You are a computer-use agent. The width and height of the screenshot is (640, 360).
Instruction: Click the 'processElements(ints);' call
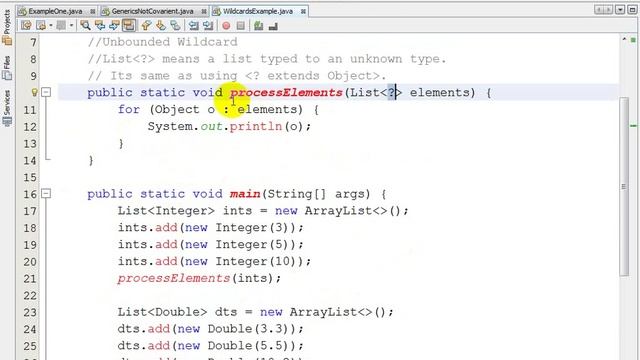tap(199, 278)
